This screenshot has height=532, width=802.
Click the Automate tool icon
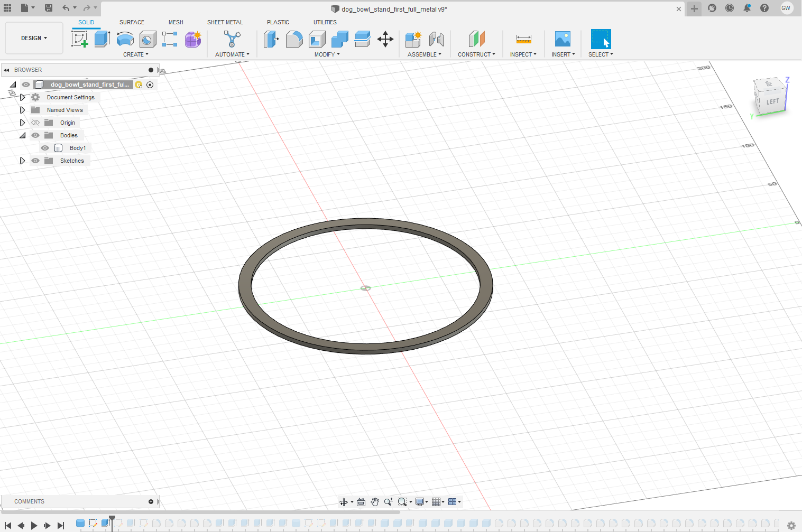click(x=232, y=39)
